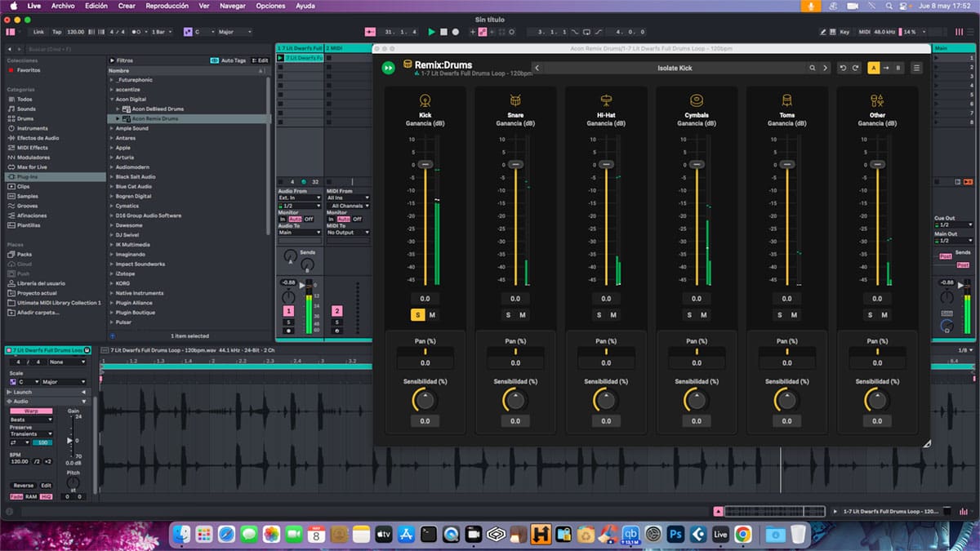Open Google Chrome from the Dock
Screen dimensions: 980x551
(742, 535)
